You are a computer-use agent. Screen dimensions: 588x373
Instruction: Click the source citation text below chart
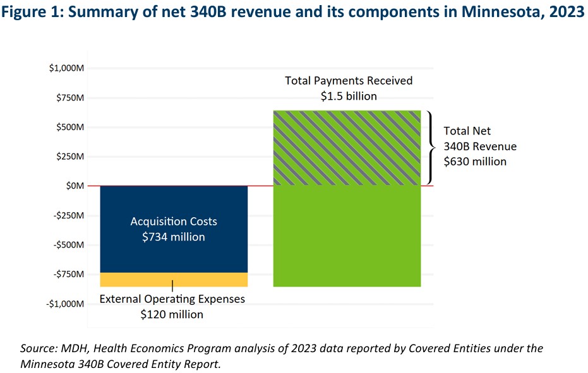[x=281, y=356]
